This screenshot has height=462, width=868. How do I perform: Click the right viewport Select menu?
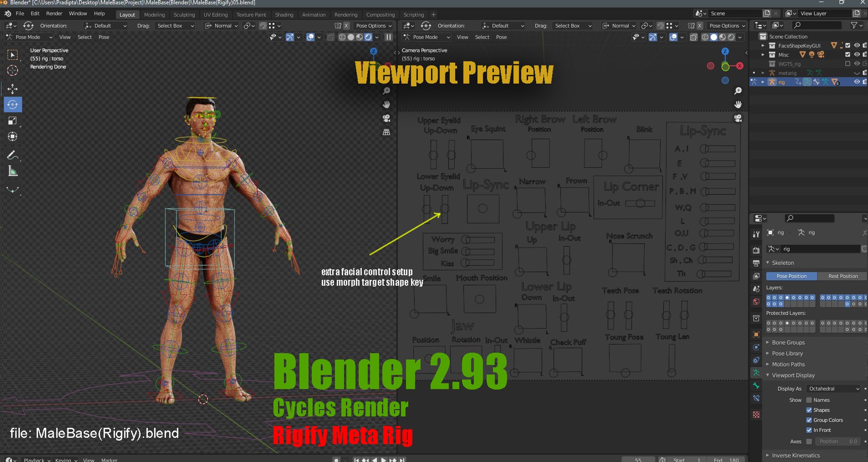[x=482, y=37]
